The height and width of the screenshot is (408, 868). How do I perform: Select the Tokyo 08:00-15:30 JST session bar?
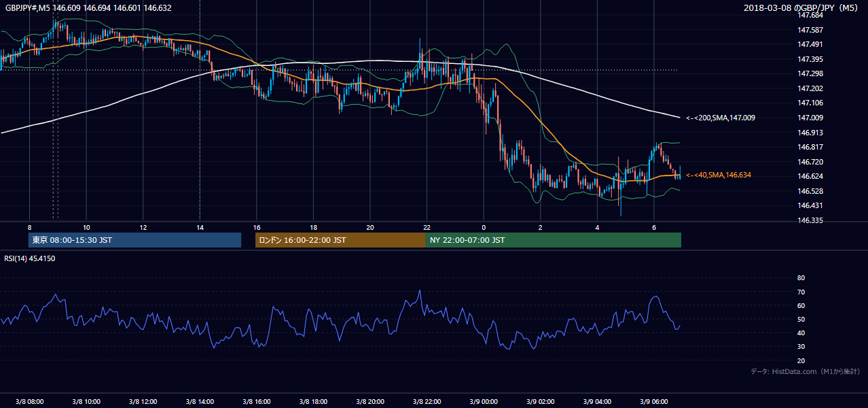(x=134, y=240)
